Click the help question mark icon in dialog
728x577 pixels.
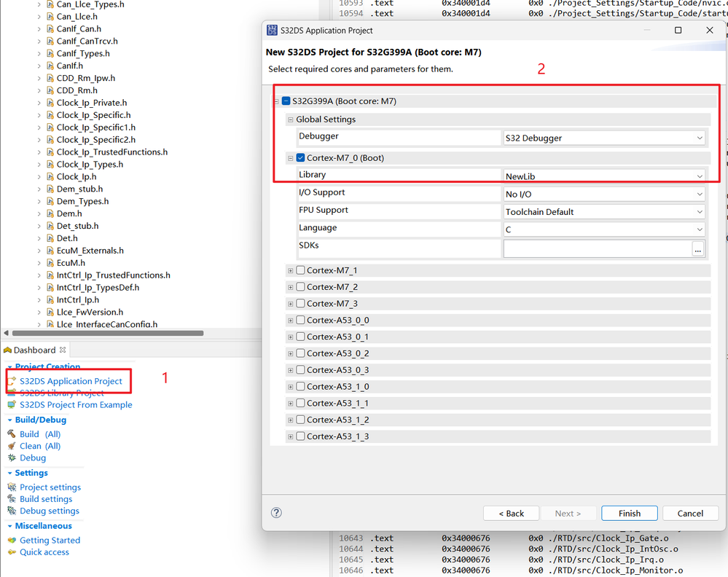[276, 512]
